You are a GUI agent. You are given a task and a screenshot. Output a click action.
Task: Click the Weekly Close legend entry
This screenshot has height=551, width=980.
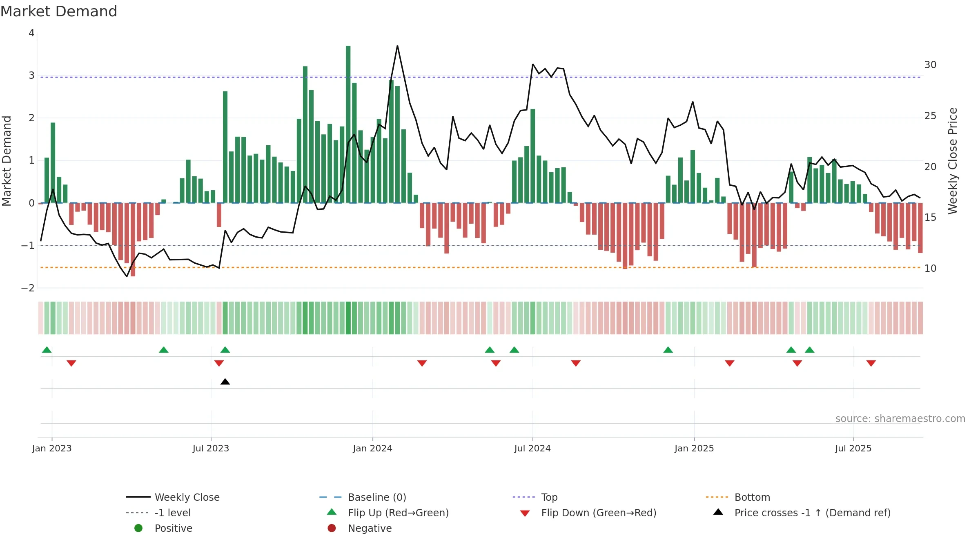click(x=173, y=497)
